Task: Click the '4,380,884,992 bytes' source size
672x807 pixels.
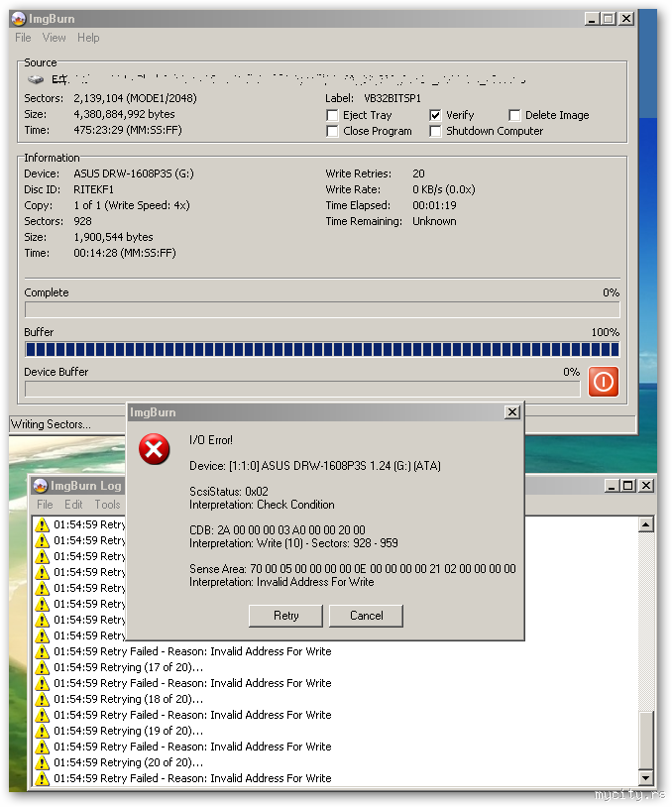Action: click(x=124, y=114)
